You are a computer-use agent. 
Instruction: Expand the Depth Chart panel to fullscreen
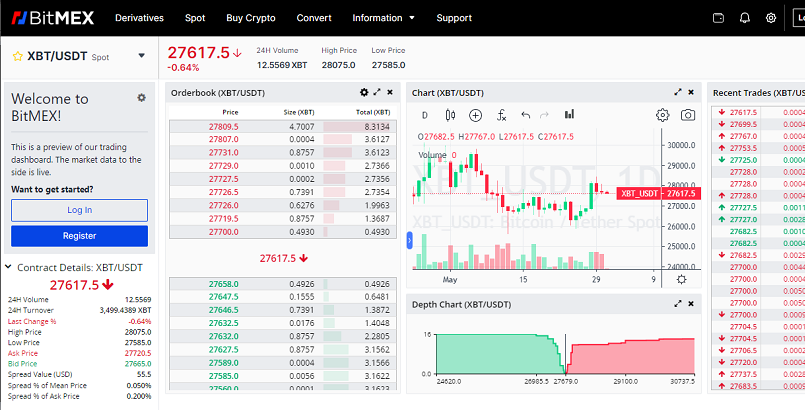tap(678, 304)
